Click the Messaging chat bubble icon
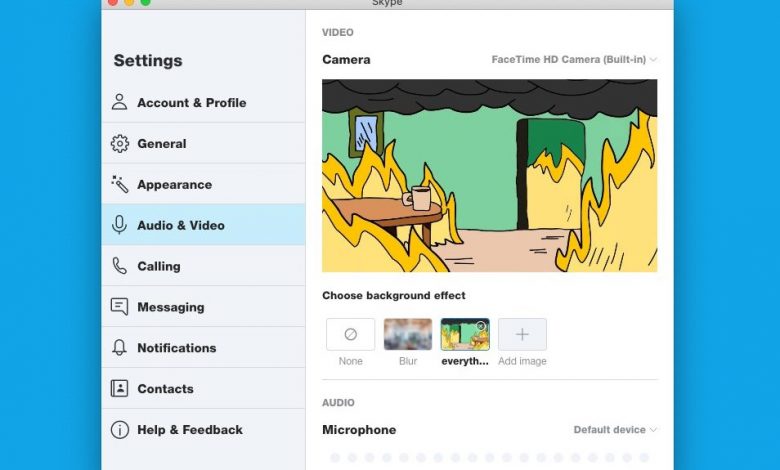Screen dimensions: 780x470 pyautogui.click(x=120, y=307)
